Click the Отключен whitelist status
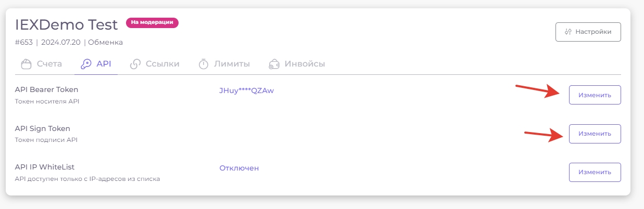644x209 pixels. (239, 168)
